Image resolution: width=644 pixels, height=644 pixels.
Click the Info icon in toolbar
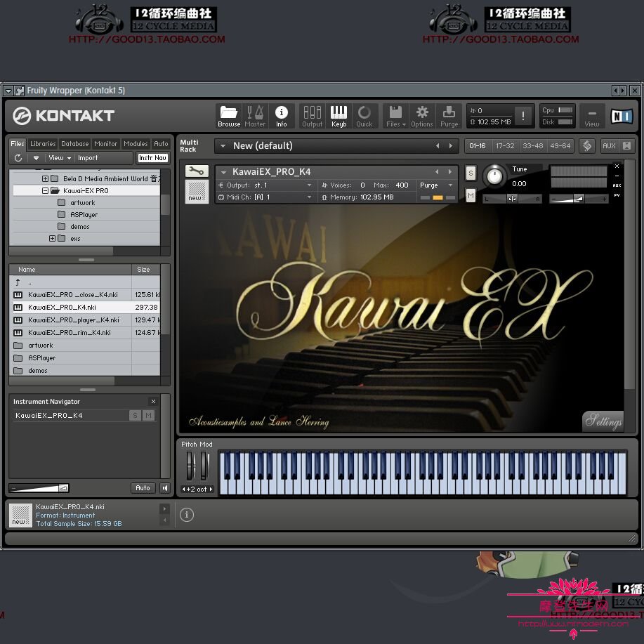(x=282, y=115)
